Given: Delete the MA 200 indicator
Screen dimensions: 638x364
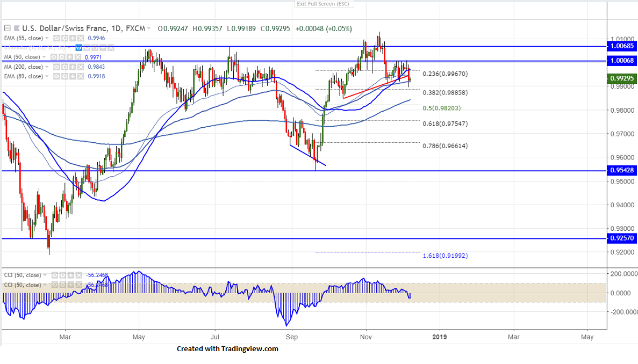Looking at the screenshot, I should (81, 67).
